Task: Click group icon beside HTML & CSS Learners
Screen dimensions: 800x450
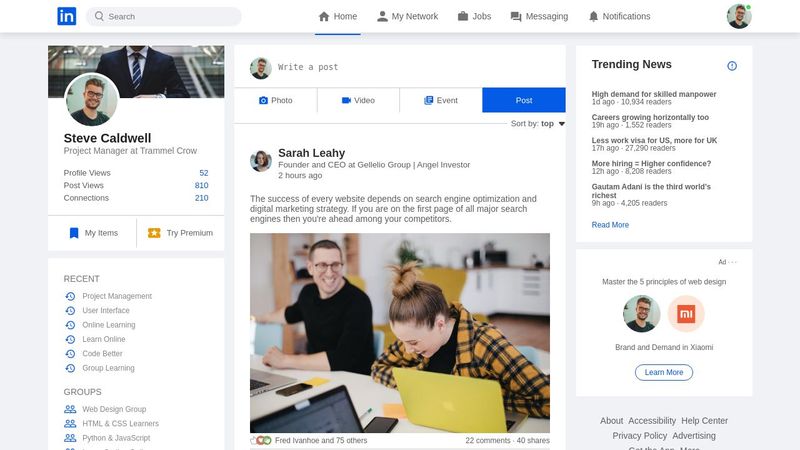Action: pos(70,423)
